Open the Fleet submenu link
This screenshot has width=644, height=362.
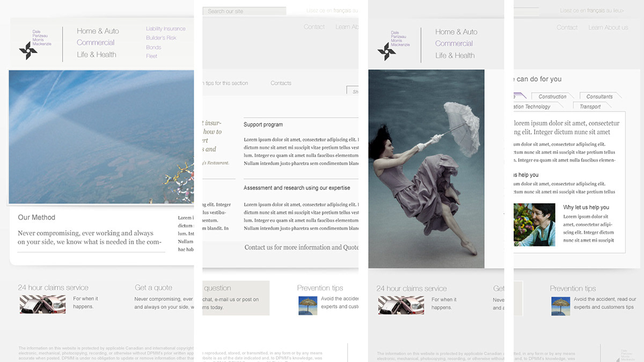click(152, 56)
